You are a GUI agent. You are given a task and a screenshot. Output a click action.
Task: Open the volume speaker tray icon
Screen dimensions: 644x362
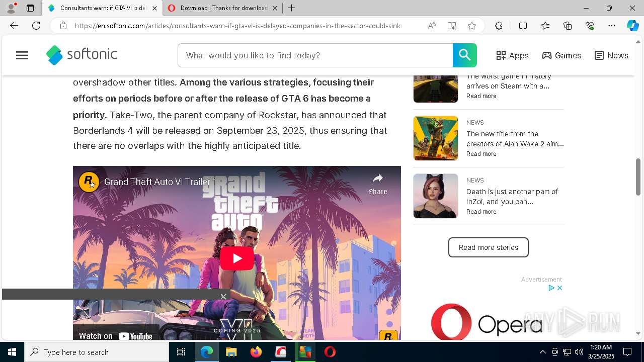click(x=579, y=352)
